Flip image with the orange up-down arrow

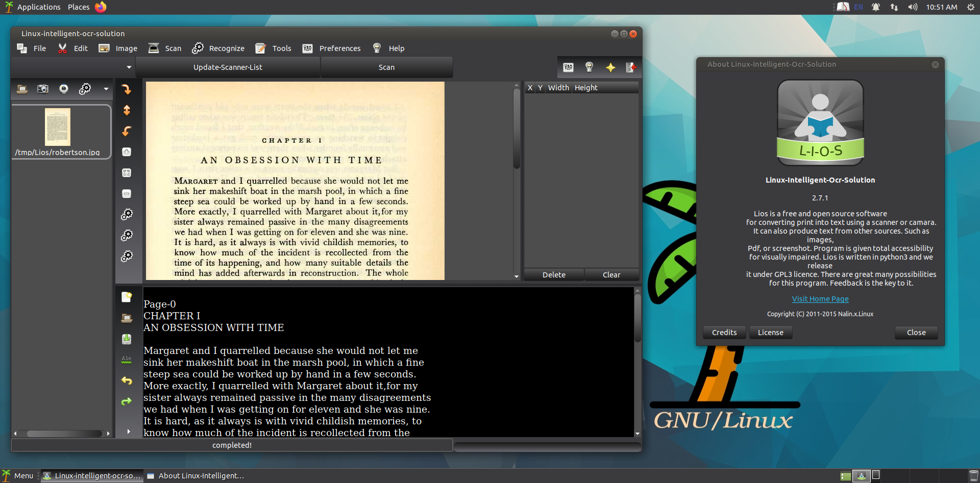(x=127, y=110)
